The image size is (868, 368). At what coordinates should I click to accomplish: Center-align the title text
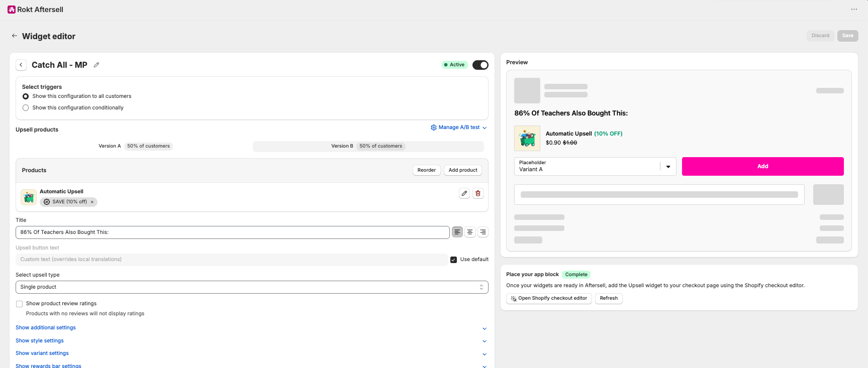click(470, 232)
